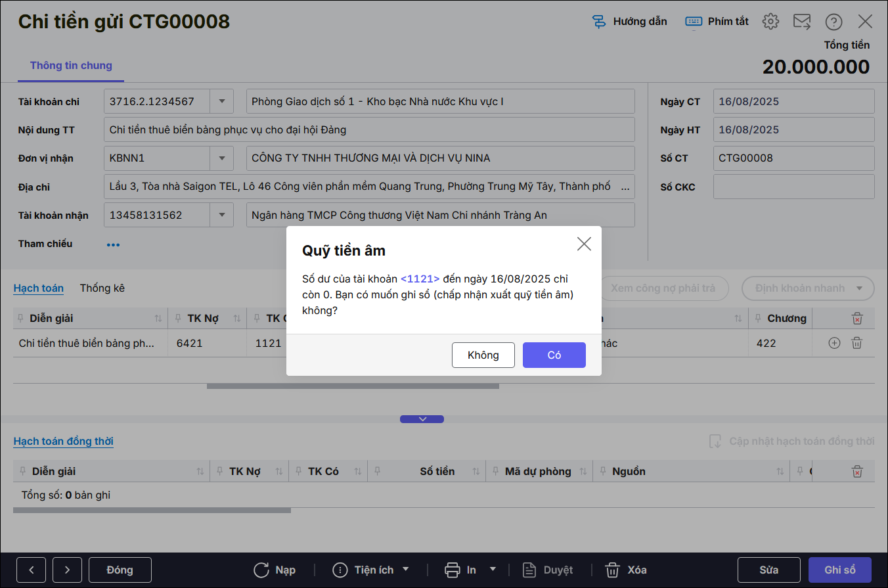The height and width of the screenshot is (588, 888).
Task: Reload the voucher with Nạp
Action: [275, 570]
